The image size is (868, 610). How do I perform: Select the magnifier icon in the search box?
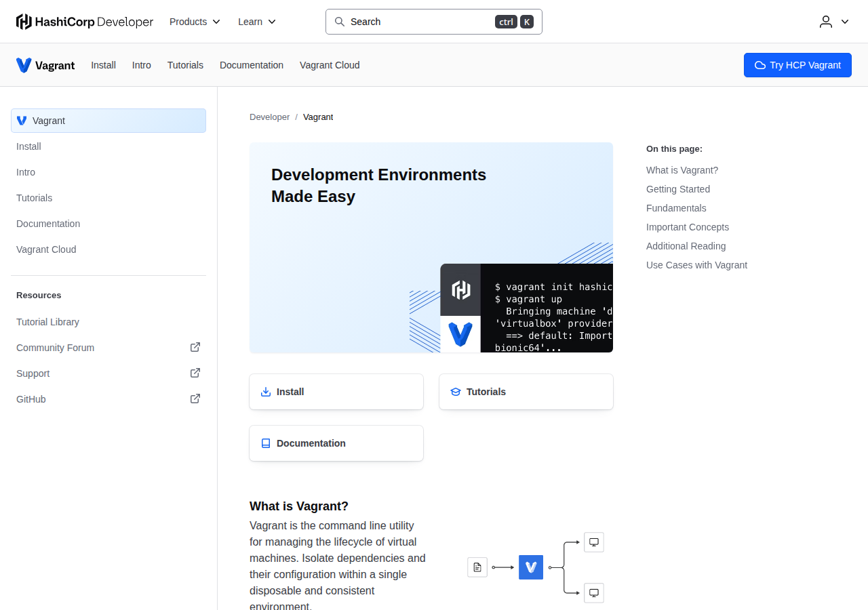[340, 22]
